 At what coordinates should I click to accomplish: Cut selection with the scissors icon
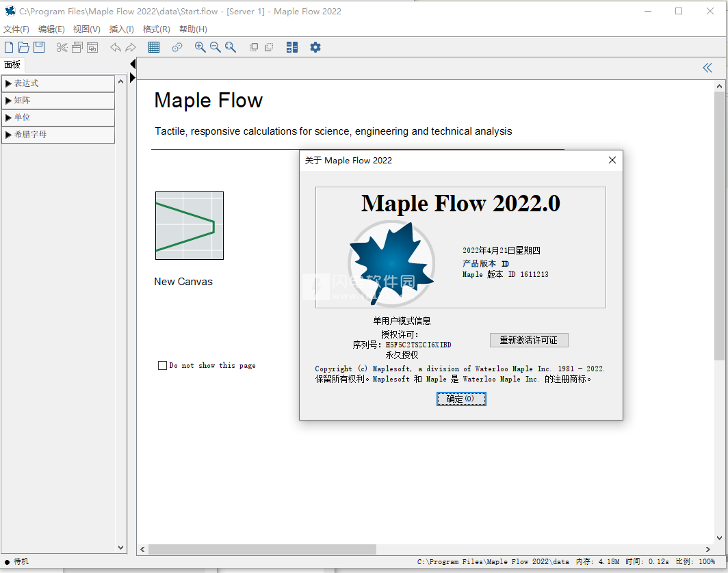pos(62,47)
